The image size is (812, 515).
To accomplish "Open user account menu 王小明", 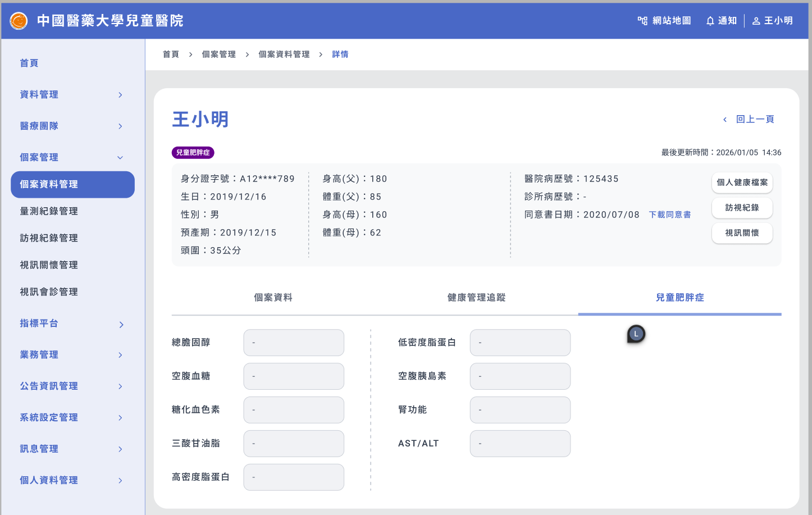I will tap(773, 21).
